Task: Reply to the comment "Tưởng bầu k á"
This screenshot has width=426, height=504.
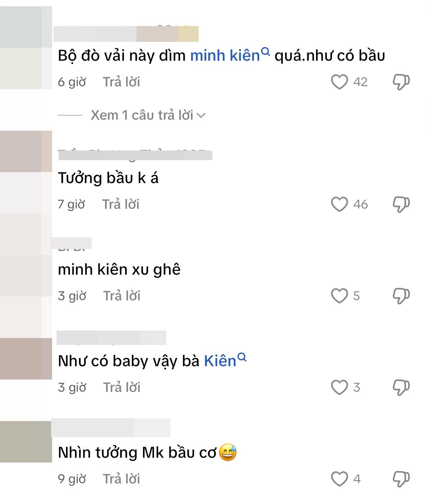Action: pyautogui.click(x=120, y=204)
